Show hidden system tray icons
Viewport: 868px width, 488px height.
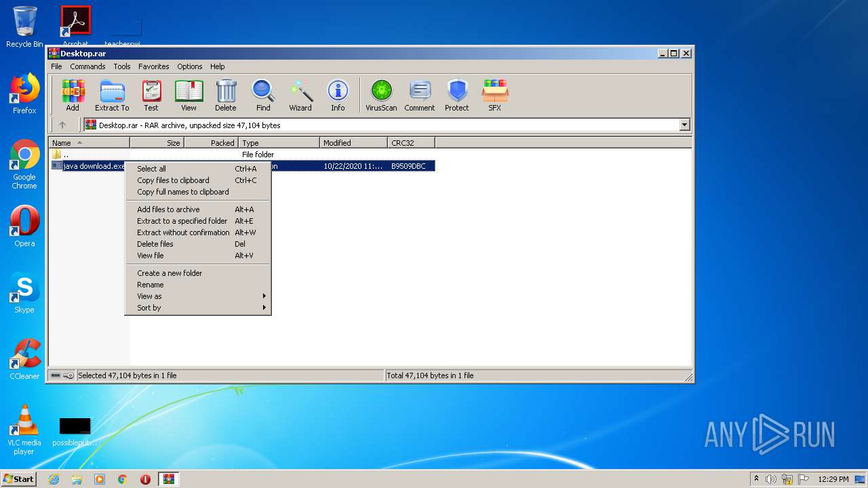tap(756, 479)
